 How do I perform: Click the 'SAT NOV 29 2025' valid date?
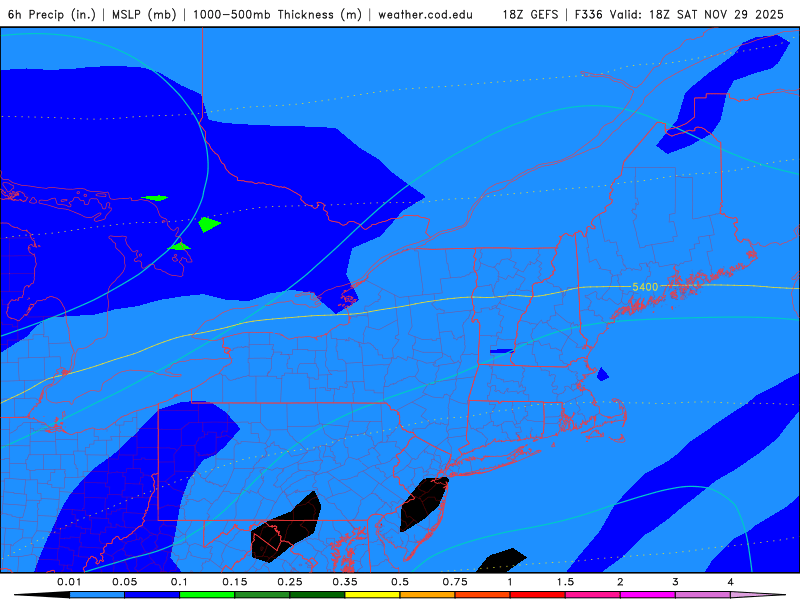(730, 15)
